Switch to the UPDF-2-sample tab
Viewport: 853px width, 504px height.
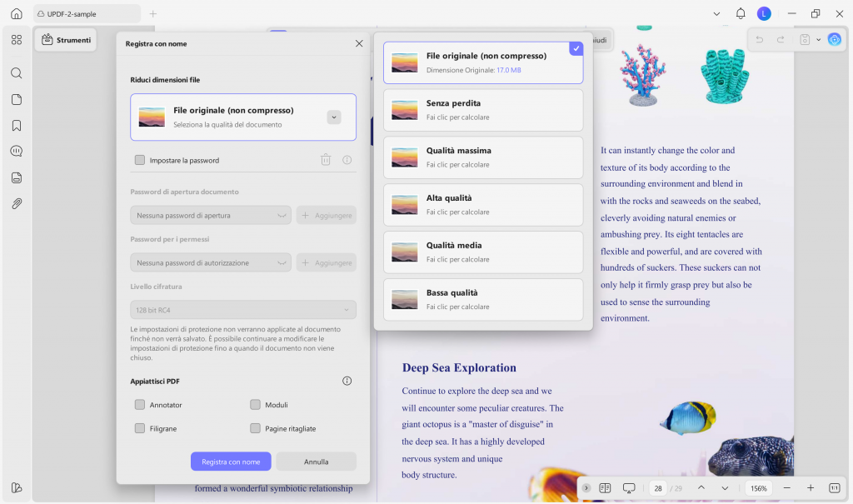(87, 13)
